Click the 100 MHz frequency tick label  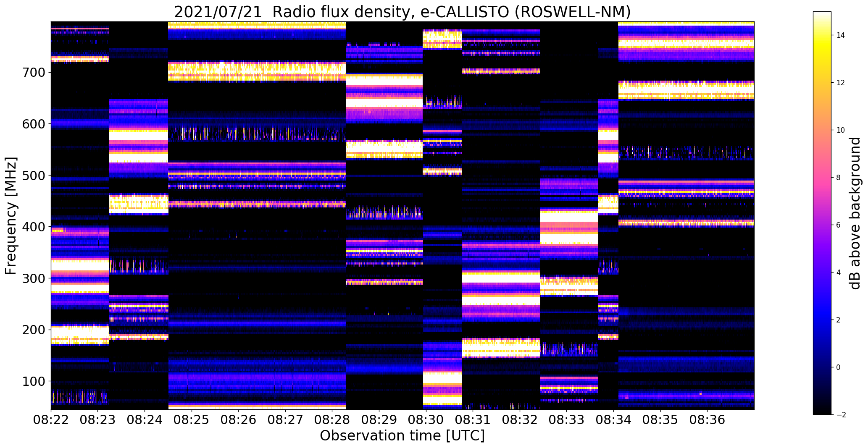click(x=33, y=381)
